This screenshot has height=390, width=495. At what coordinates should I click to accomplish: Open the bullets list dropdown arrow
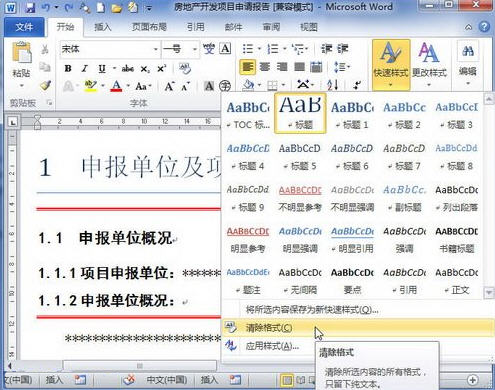click(x=259, y=49)
